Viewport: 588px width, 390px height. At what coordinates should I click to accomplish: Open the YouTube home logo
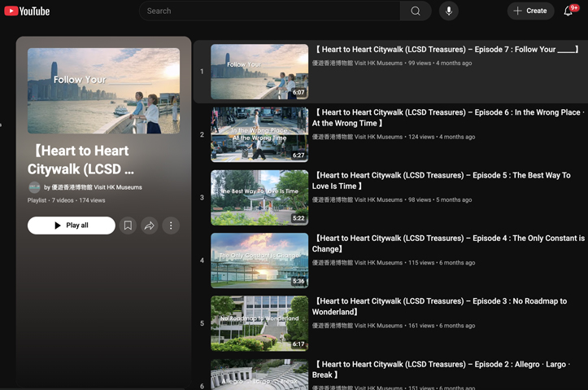(x=27, y=11)
